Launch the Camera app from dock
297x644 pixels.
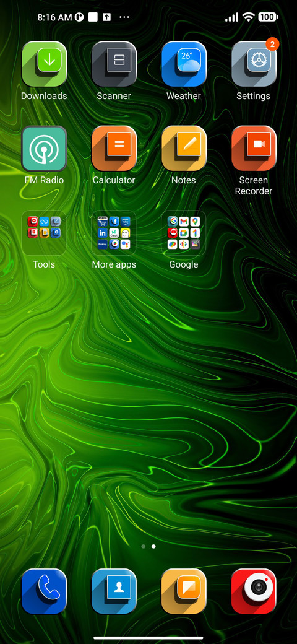pos(254,591)
